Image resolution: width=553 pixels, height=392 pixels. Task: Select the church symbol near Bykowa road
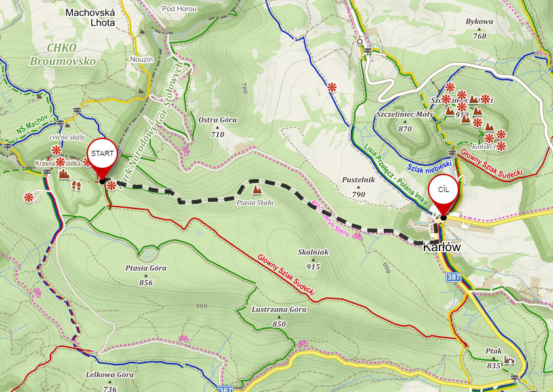[359, 41]
